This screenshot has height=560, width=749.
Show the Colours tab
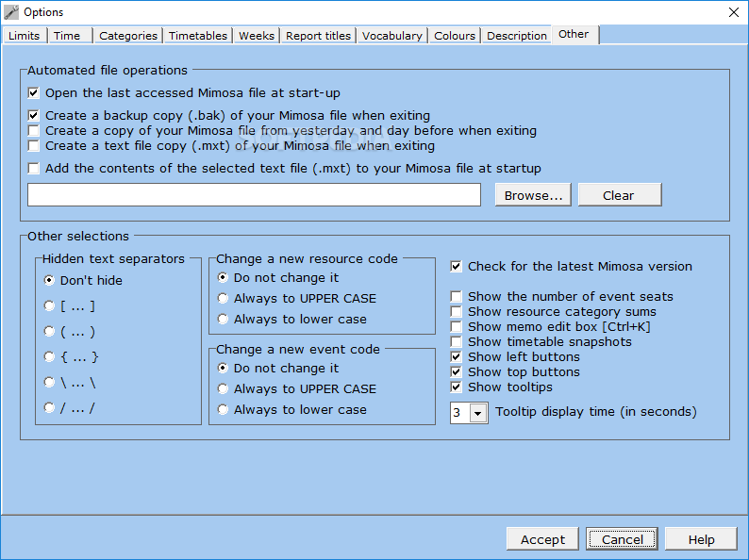(x=455, y=36)
